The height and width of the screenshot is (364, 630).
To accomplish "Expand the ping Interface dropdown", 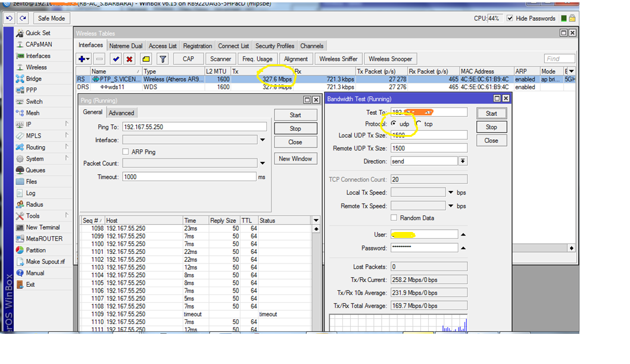I will click(x=262, y=140).
